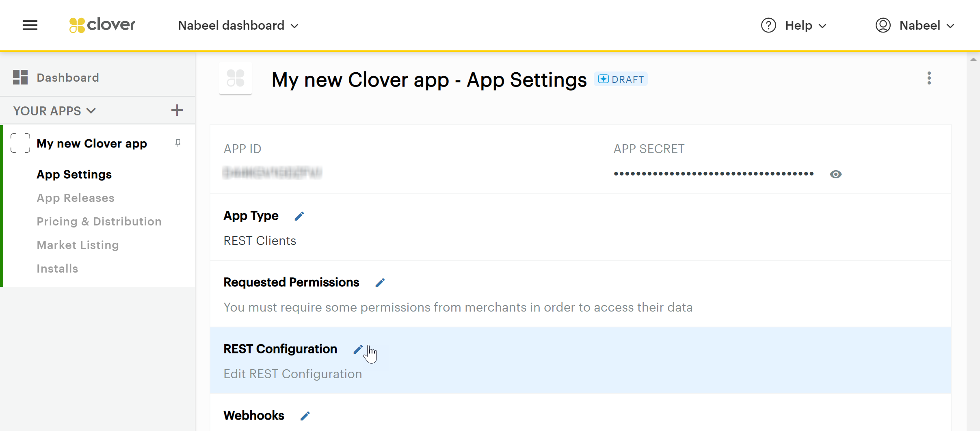Edit App Type with pencil icon

pyautogui.click(x=299, y=216)
